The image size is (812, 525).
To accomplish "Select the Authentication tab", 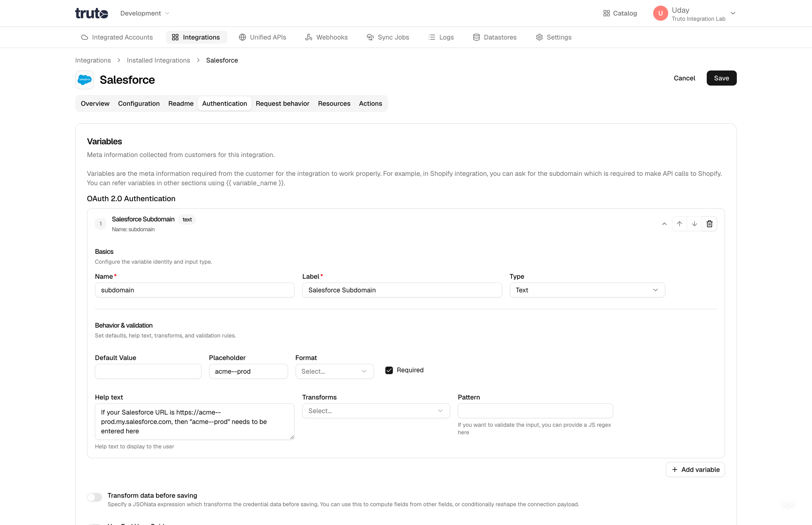I will [224, 103].
